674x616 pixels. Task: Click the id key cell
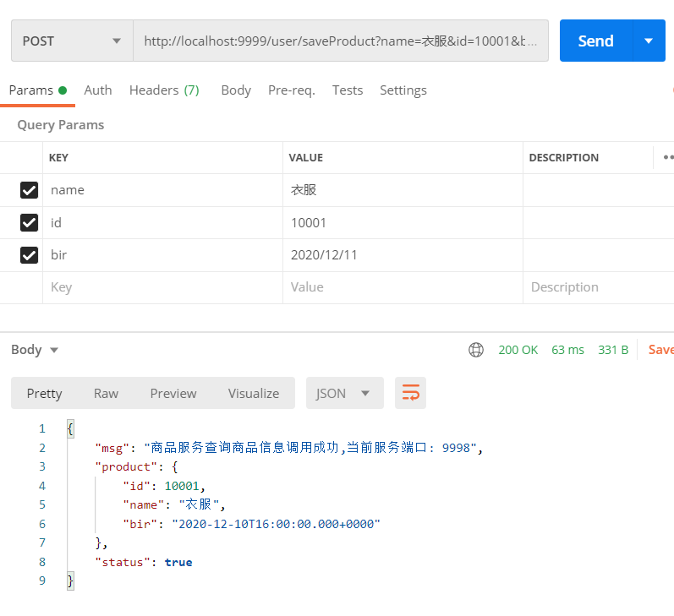pos(162,222)
